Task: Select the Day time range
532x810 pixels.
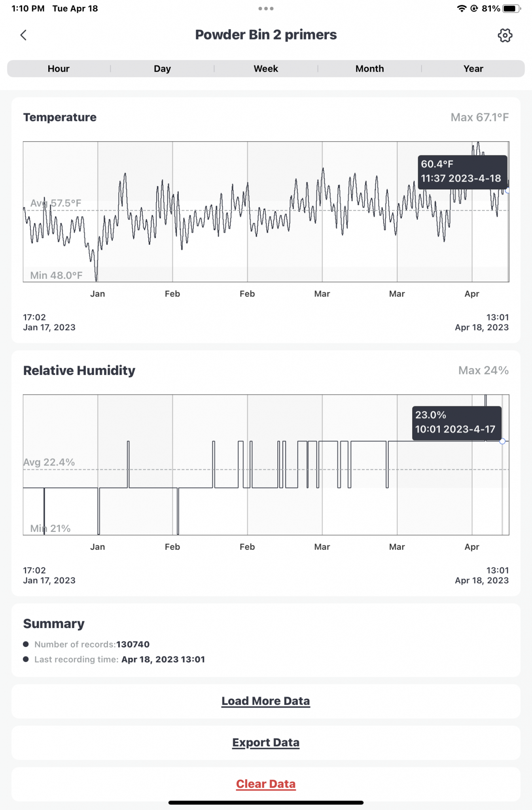Action: point(162,68)
